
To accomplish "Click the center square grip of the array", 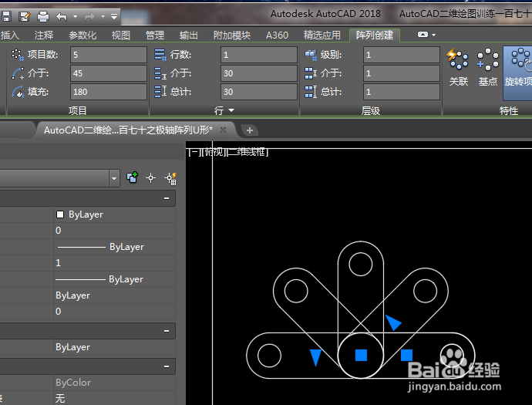I will pyautogui.click(x=361, y=356).
